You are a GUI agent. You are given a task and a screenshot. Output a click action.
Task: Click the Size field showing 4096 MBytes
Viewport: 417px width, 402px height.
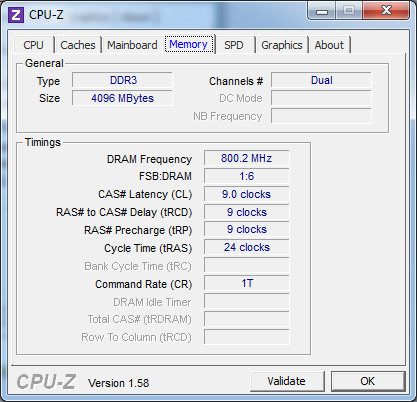click(x=122, y=98)
